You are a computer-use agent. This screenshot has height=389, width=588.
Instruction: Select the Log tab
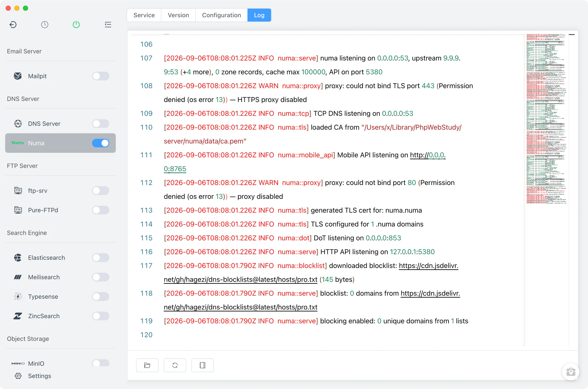[259, 15]
